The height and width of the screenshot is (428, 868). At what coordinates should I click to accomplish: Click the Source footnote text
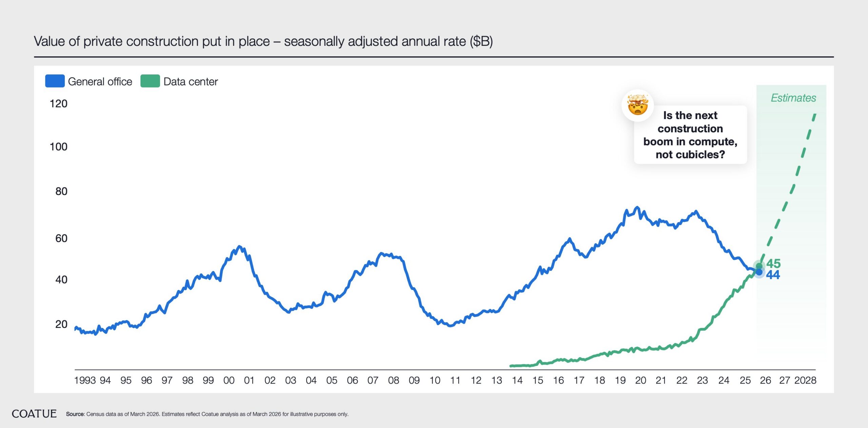pos(207,414)
